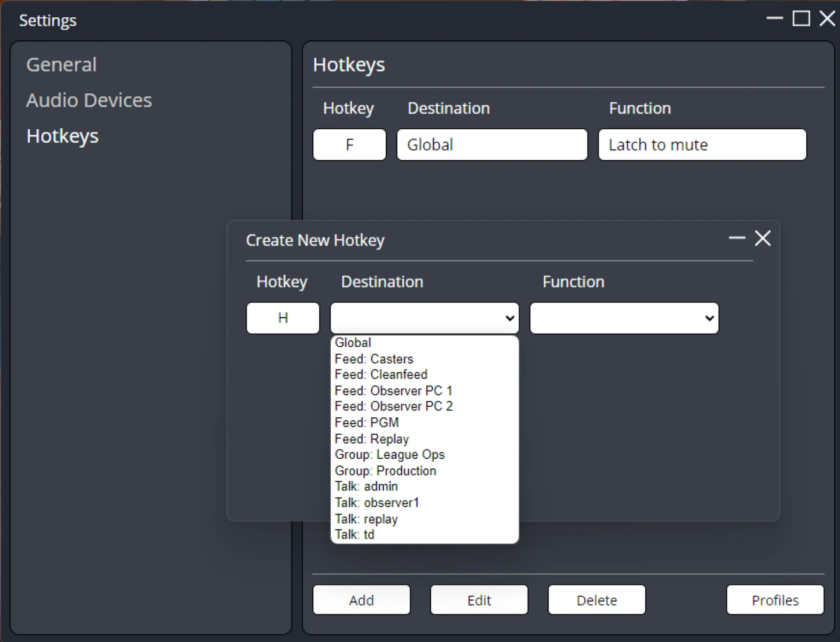Select Global from destination list

point(353,343)
